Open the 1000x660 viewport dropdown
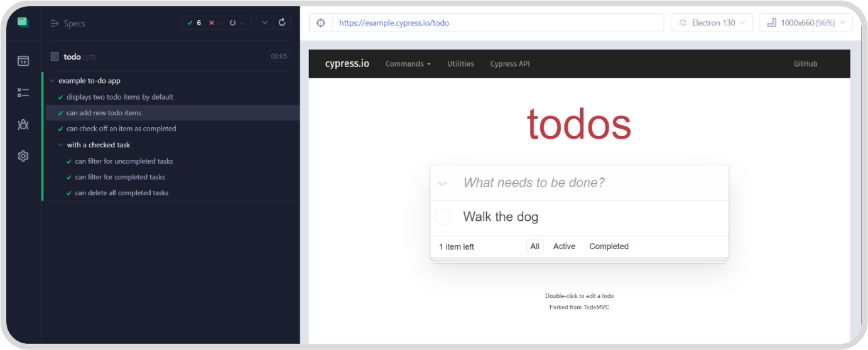Screen dimensions: 868x350 click(806, 23)
